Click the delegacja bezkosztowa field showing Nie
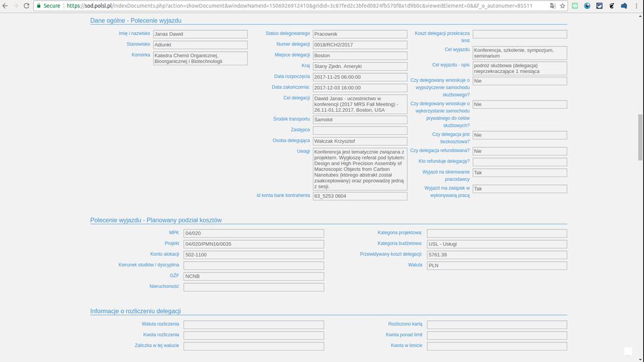 tap(520, 135)
